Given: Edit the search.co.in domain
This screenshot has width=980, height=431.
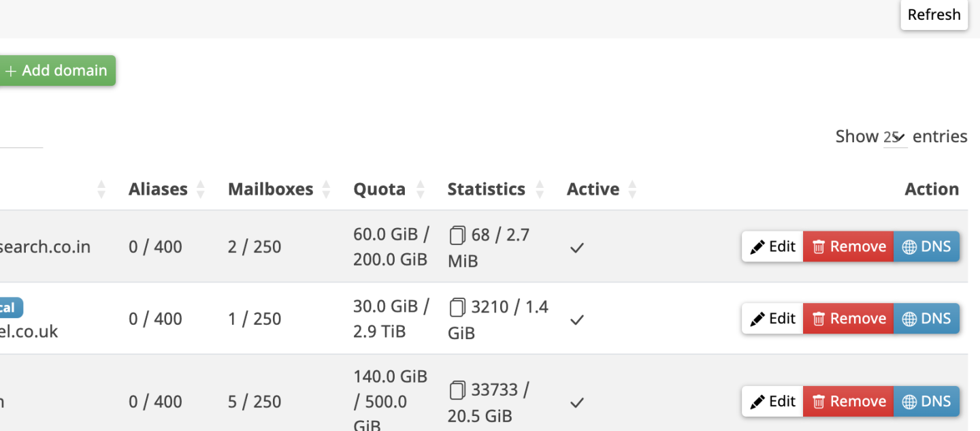Looking at the screenshot, I should pos(772,246).
